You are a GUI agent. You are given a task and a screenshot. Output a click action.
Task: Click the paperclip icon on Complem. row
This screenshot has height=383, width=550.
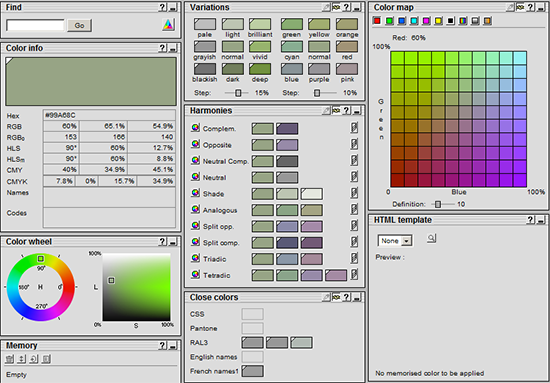click(354, 128)
